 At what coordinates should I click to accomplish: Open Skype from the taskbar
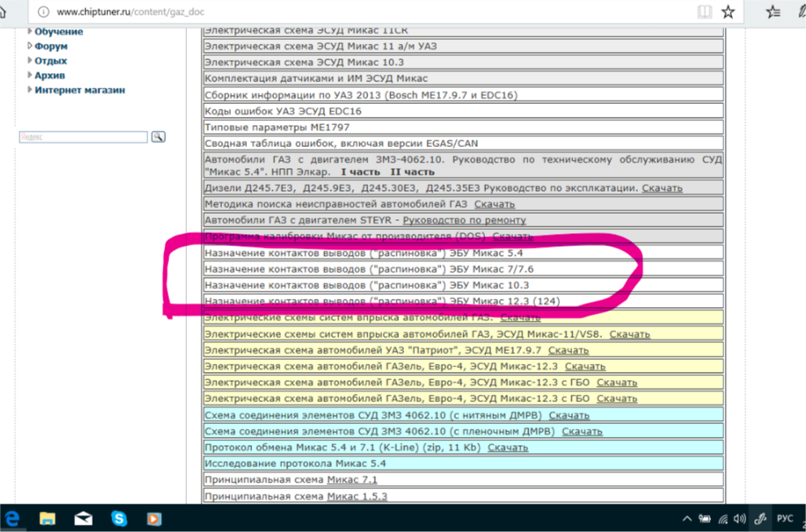click(119, 518)
